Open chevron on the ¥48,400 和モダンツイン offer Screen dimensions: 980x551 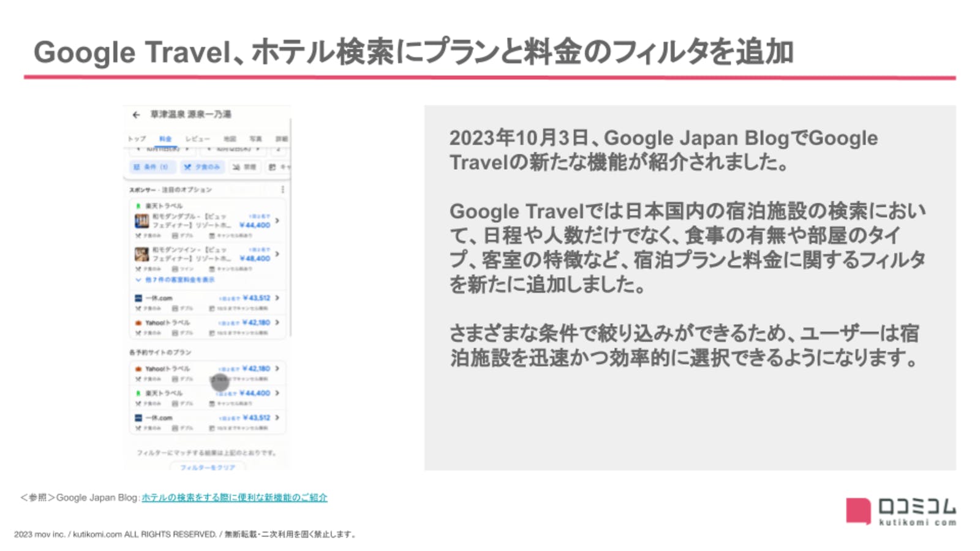[277, 253]
